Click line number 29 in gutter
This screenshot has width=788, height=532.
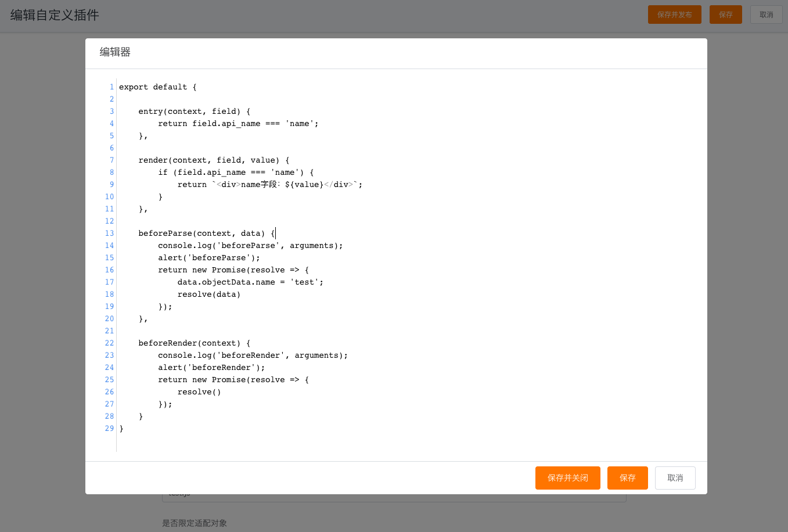(109, 429)
